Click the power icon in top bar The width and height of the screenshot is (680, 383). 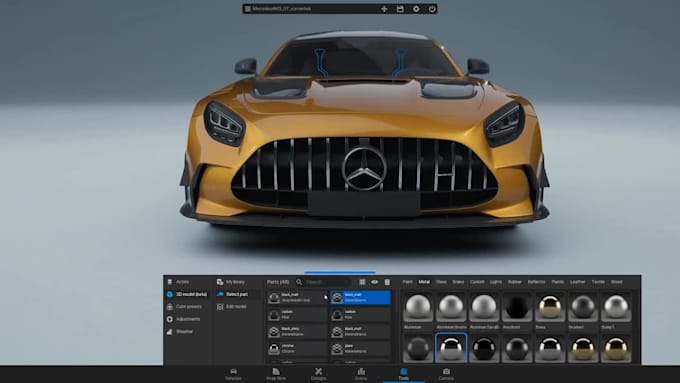432,9
